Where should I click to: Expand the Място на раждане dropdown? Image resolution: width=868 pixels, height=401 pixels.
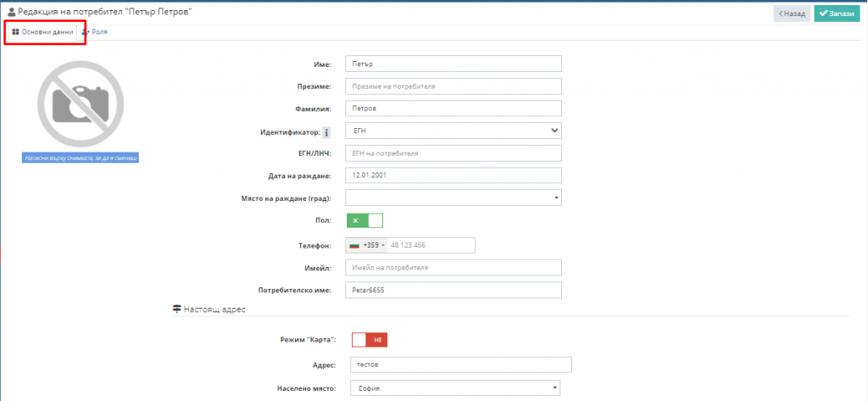pyautogui.click(x=453, y=198)
